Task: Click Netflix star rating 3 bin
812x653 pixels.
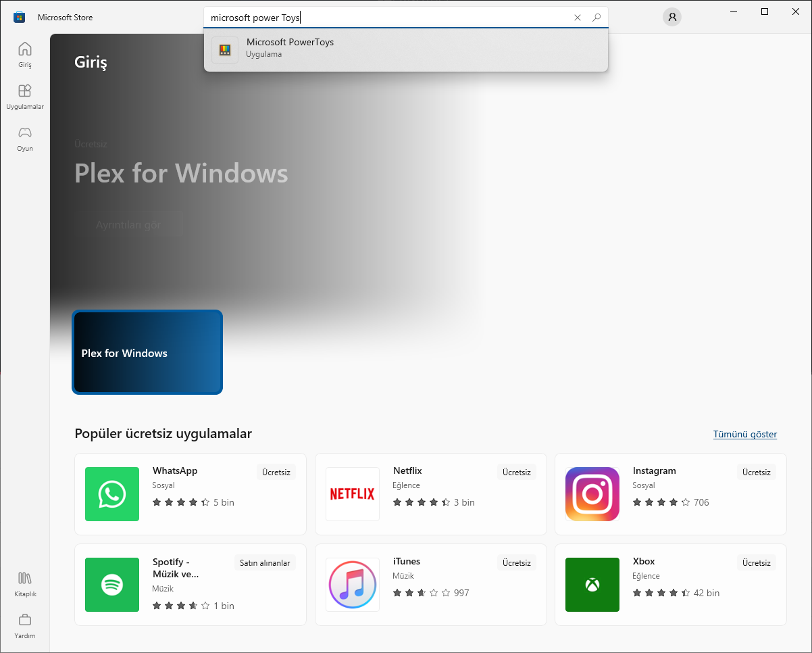Action: click(x=434, y=502)
